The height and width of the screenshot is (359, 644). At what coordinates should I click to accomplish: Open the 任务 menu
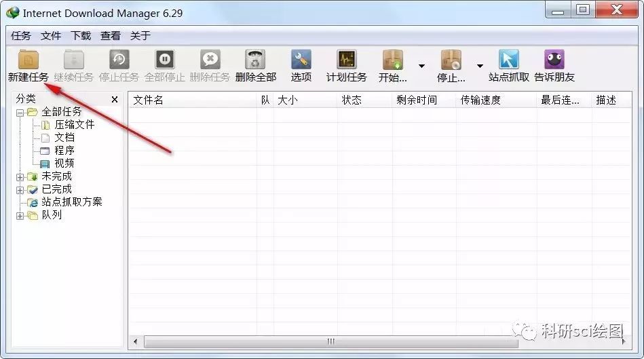tap(21, 36)
